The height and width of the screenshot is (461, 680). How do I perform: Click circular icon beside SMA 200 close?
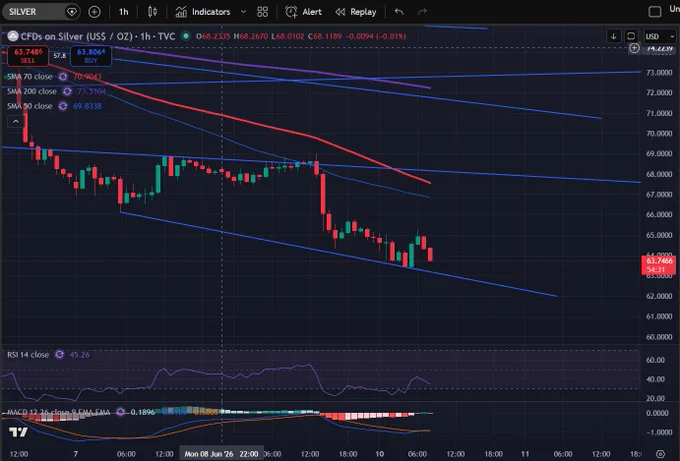click(67, 92)
